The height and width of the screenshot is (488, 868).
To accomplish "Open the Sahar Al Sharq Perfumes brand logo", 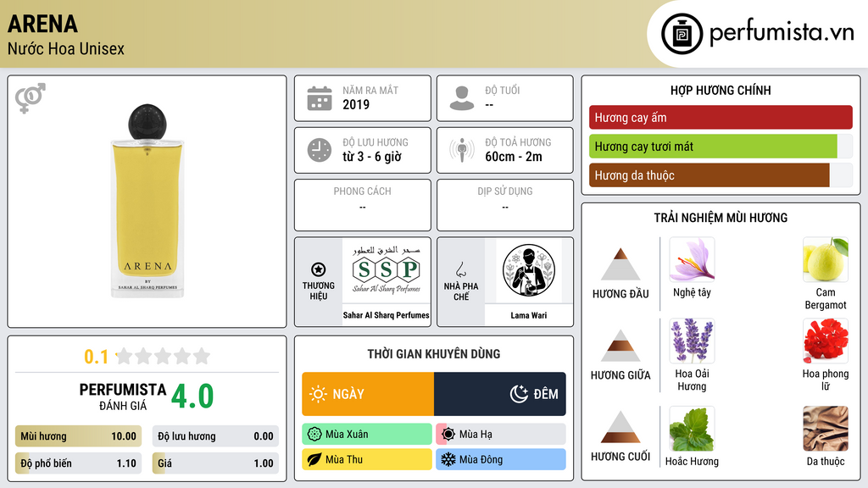I will click(x=387, y=270).
